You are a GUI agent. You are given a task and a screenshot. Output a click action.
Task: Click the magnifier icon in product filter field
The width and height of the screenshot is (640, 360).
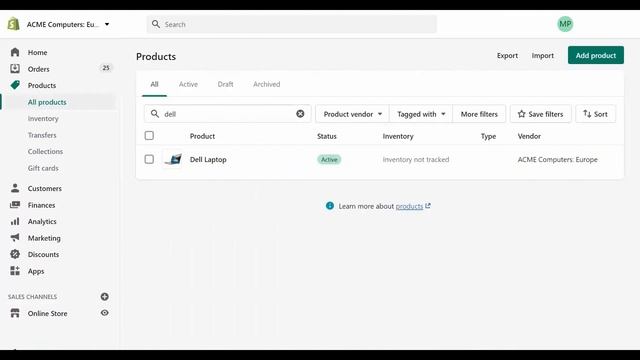pos(155,114)
